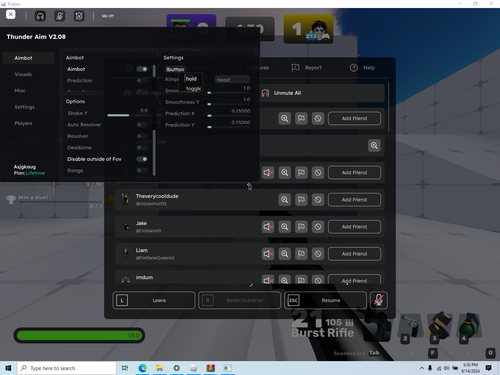Open File Explorer from the taskbar
This screenshot has height=375, width=500.
tap(160, 368)
